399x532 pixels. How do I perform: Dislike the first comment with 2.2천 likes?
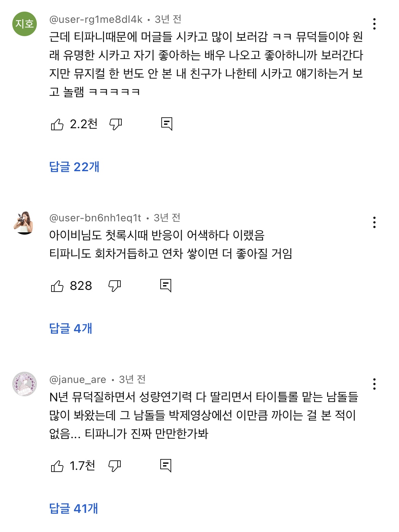[x=116, y=124]
